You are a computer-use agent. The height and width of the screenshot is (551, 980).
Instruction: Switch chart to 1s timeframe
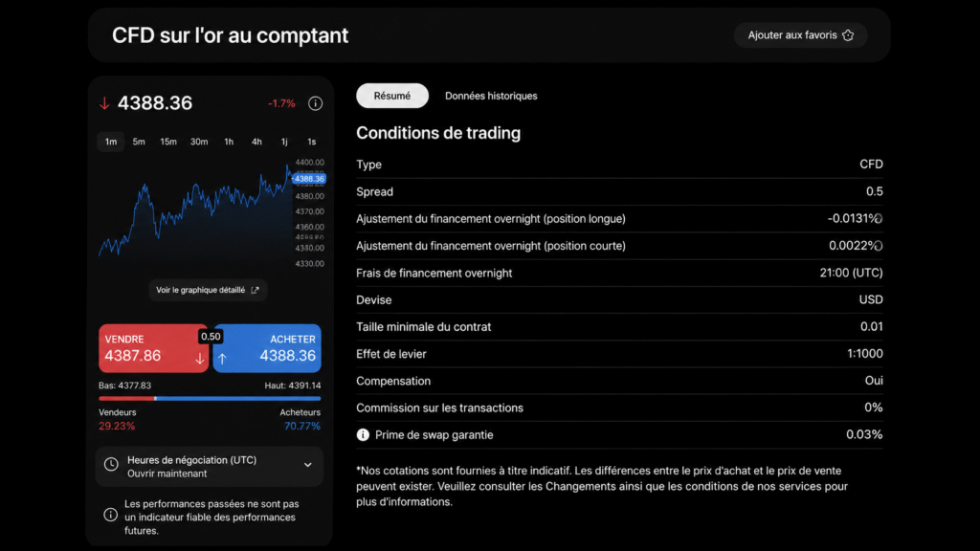[x=311, y=142]
